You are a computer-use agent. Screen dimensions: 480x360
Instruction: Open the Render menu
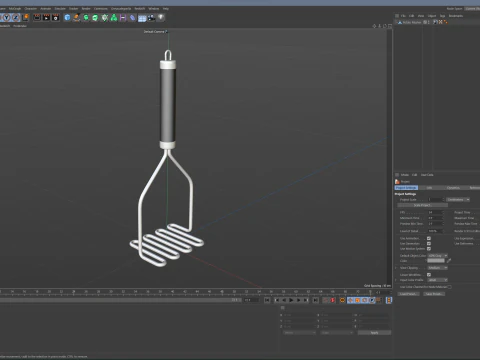coord(86,8)
